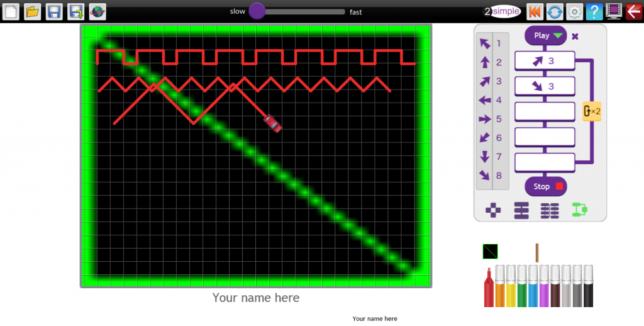Select down arrow number 7

point(485,156)
